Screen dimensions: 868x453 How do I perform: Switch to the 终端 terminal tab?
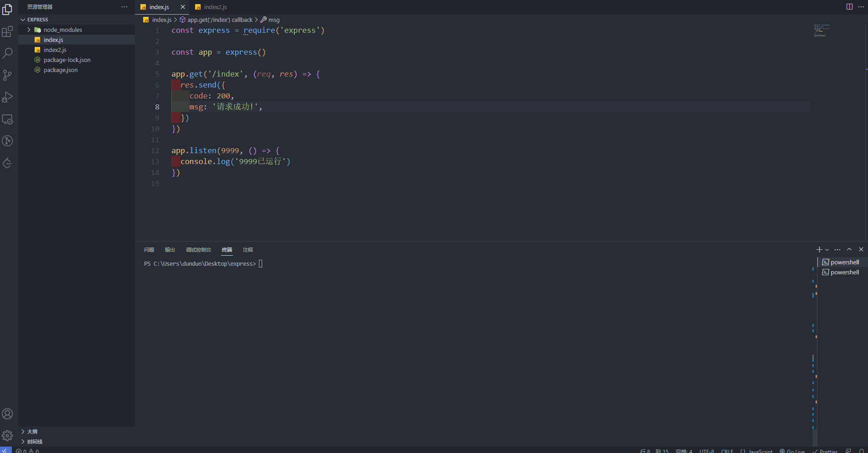point(227,250)
